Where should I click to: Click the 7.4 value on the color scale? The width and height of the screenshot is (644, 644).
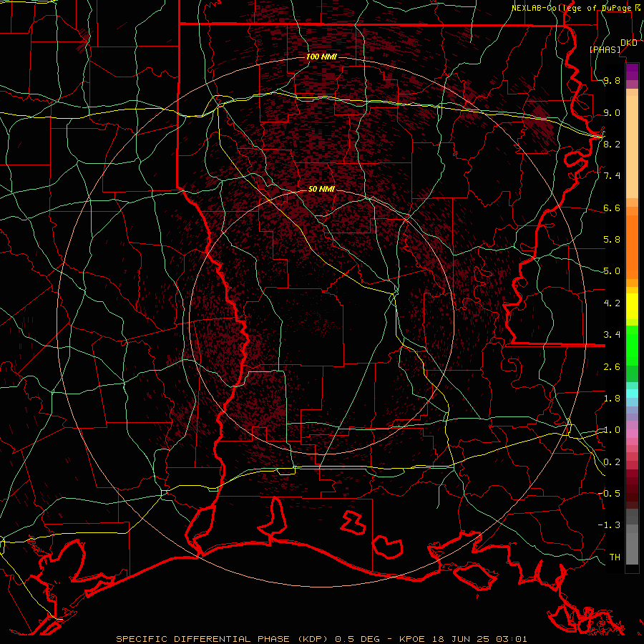click(x=612, y=176)
